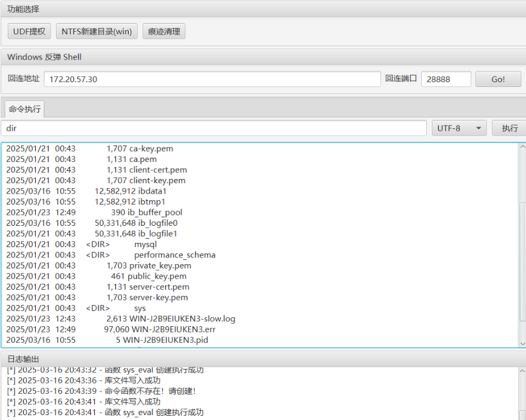Screen dimensions: 526x420
Task: Focus the 回连端口 field showing 28888
Action: coord(446,79)
